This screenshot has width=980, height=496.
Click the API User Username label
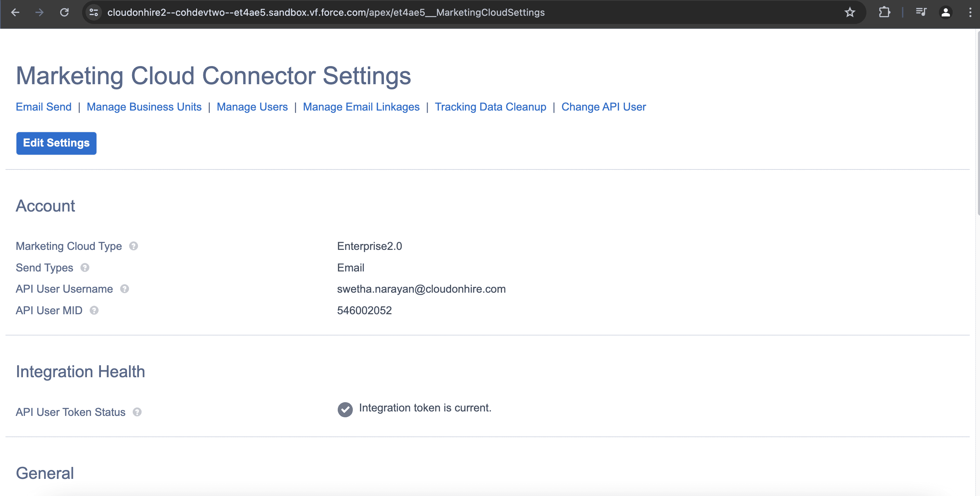click(x=64, y=289)
